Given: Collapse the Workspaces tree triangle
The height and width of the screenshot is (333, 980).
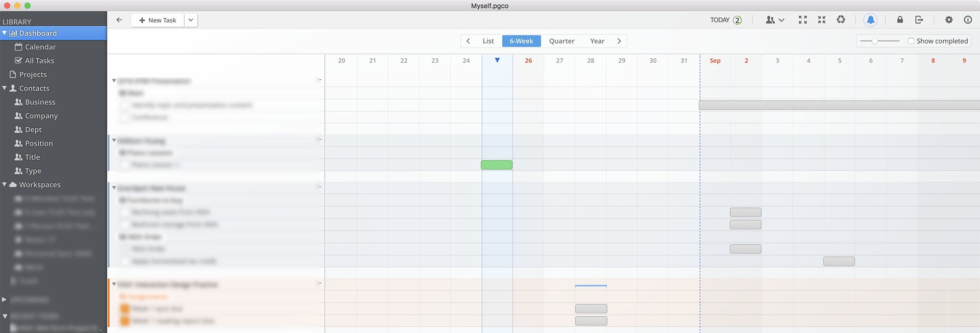Looking at the screenshot, I should point(4,185).
